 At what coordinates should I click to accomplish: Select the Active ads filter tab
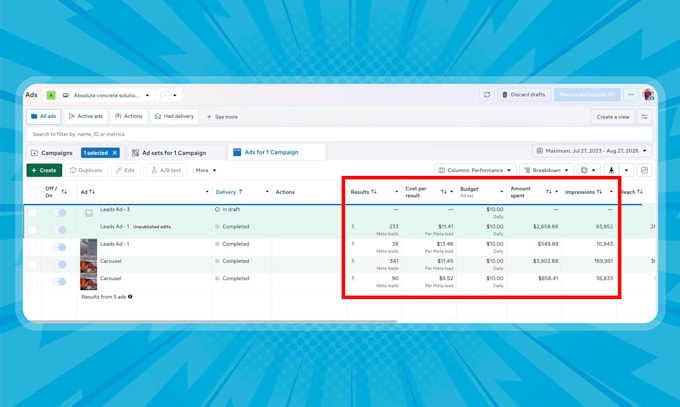[86, 116]
